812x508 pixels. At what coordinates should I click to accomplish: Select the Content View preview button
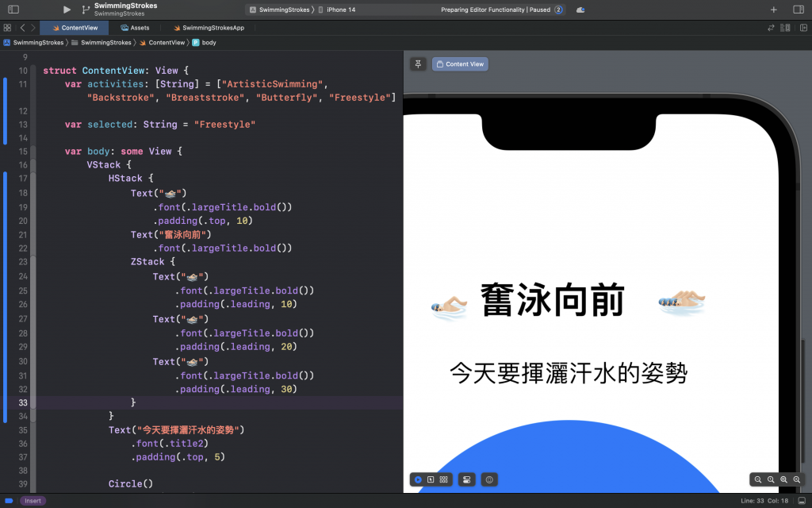(460, 63)
